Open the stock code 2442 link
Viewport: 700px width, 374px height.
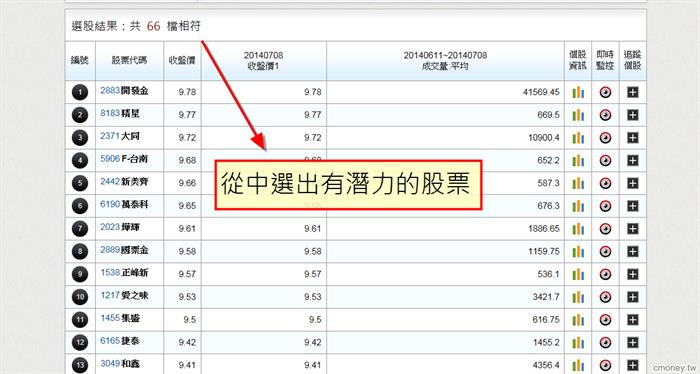pos(110,182)
